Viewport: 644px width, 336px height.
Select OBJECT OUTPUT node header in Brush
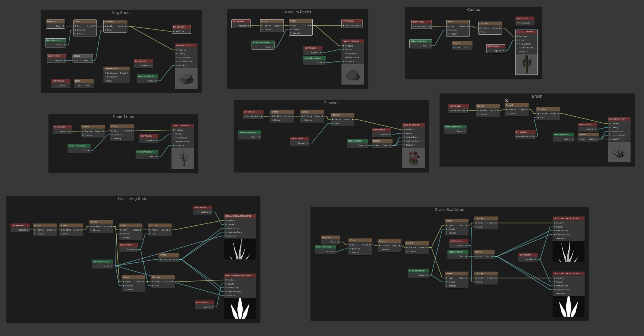pyautogui.click(x=619, y=119)
